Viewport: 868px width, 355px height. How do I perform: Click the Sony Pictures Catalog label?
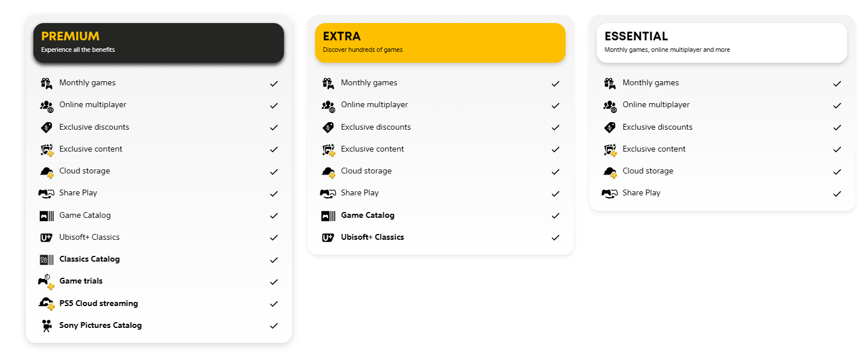[x=100, y=326]
